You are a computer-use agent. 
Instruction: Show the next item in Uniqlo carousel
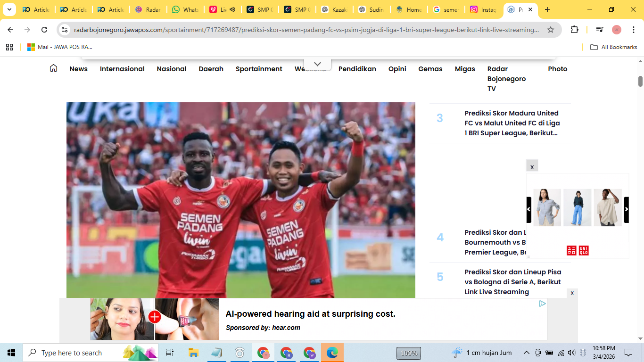(626, 209)
